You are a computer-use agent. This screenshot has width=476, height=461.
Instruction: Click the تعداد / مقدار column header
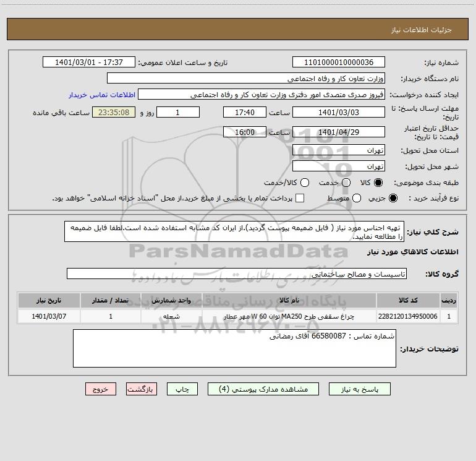pos(111,300)
